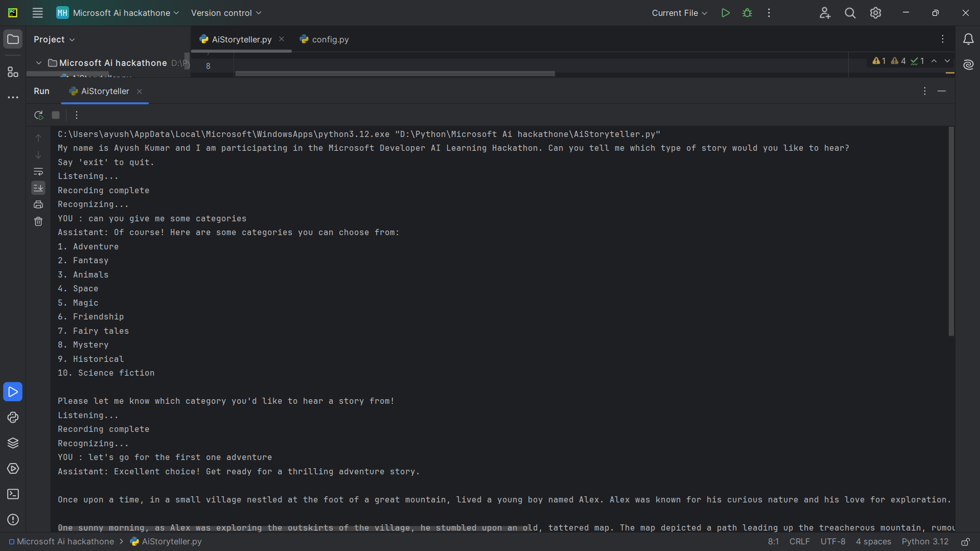Print the console output
Viewport: 980px width, 551px height.
tap(38, 205)
